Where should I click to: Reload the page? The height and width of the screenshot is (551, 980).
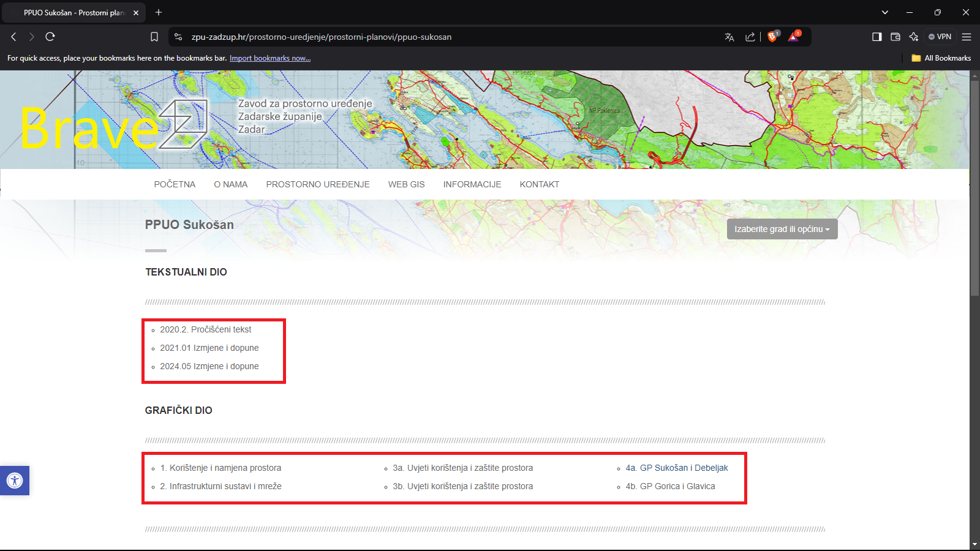(50, 37)
